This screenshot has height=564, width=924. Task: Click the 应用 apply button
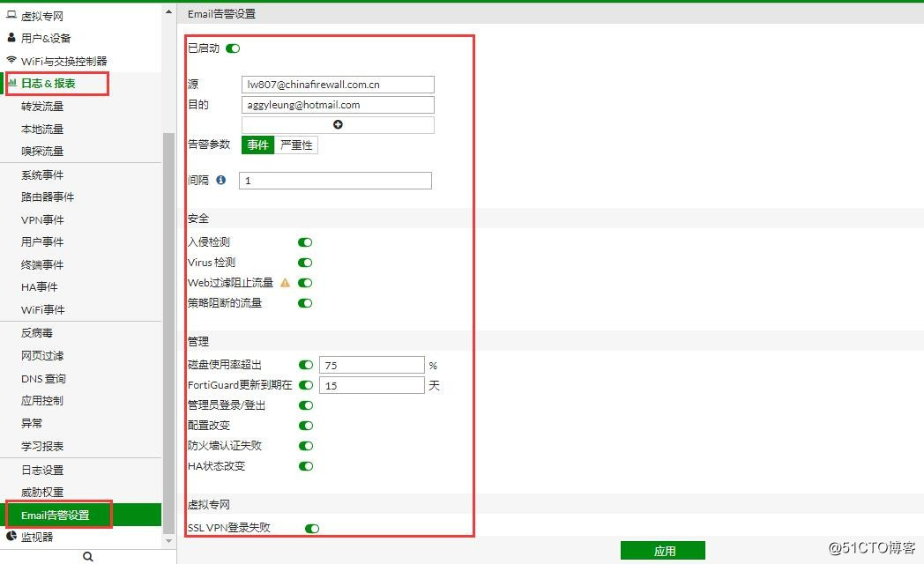pos(663,551)
